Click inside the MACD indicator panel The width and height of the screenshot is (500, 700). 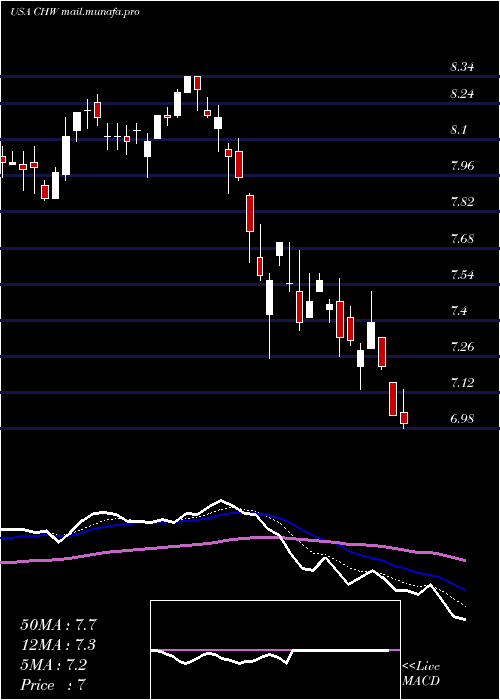click(275, 650)
